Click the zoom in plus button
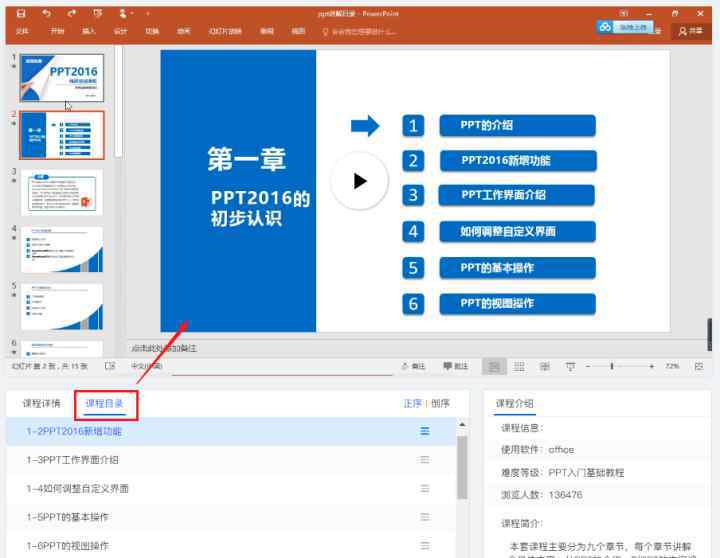This screenshot has height=558, width=720. coord(652,366)
